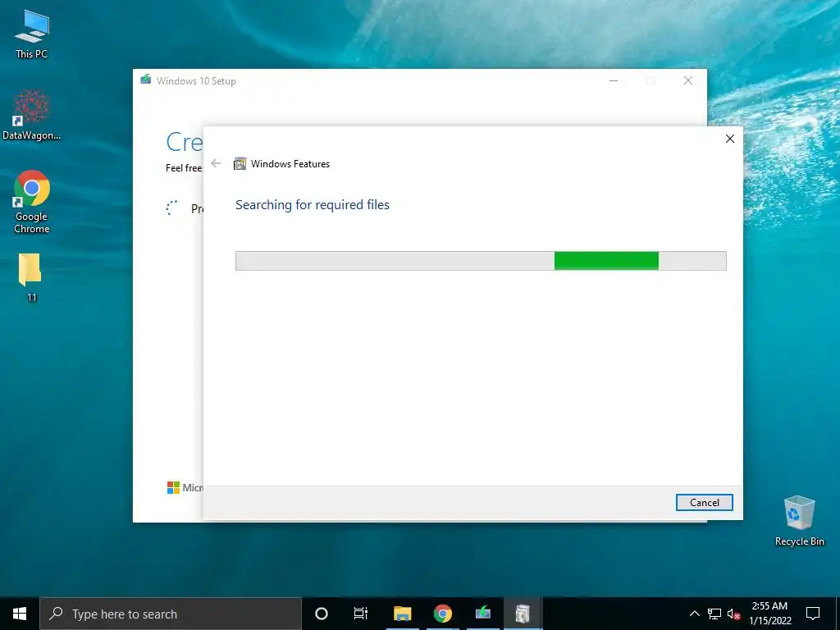Go back in Windows Features dialog
The height and width of the screenshot is (630, 840).
click(216, 163)
